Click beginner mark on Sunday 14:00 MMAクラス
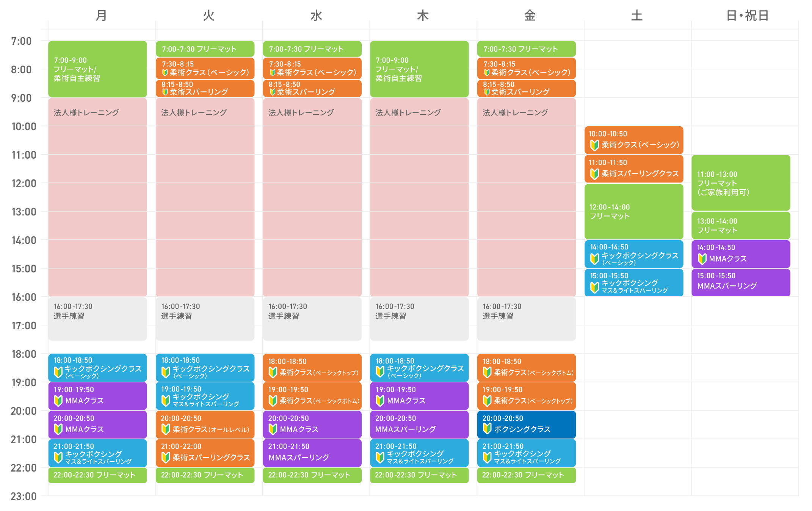The height and width of the screenshot is (511, 812). (x=702, y=259)
